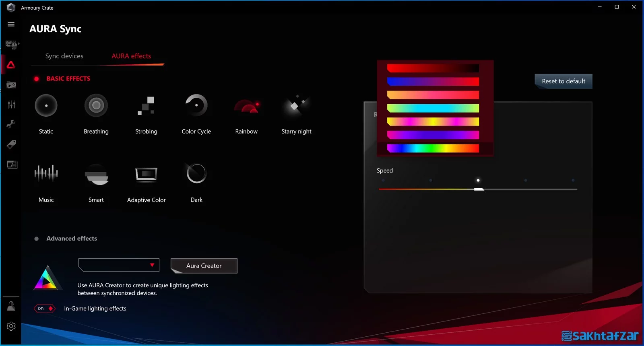Viewport: 644px width, 346px height.
Task: Open the Settings gear sidebar icon
Action: click(x=11, y=326)
